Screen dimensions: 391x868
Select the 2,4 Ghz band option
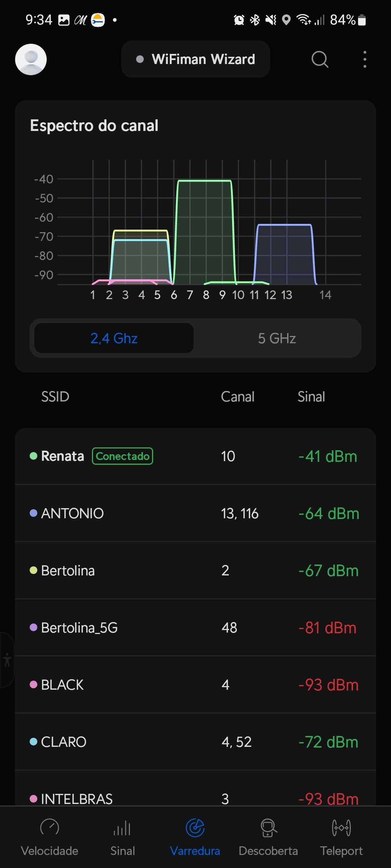pos(114,339)
